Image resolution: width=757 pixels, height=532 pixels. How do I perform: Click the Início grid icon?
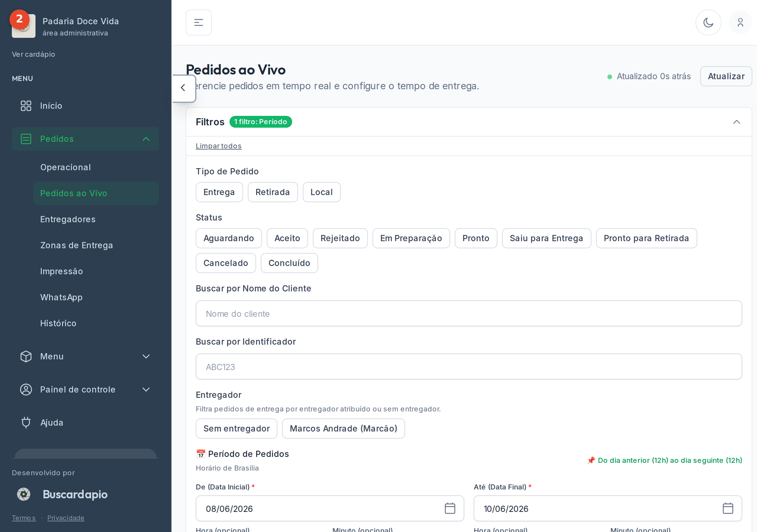[x=26, y=106]
